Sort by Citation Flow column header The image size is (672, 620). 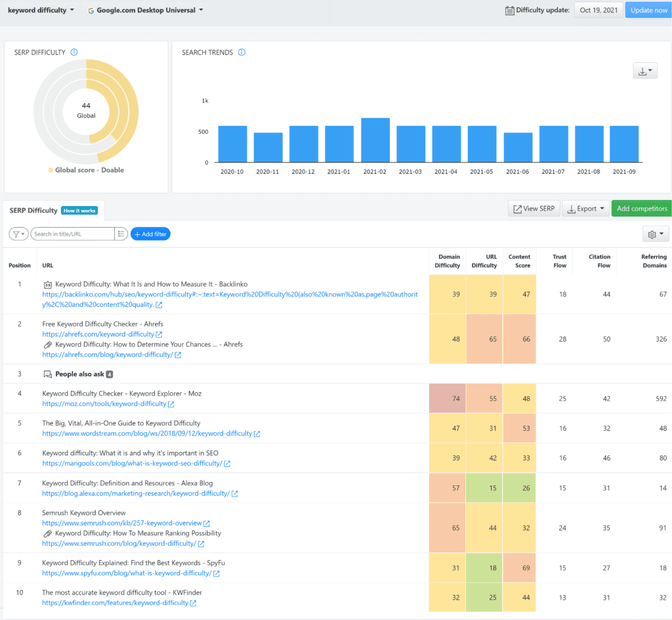click(600, 261)
